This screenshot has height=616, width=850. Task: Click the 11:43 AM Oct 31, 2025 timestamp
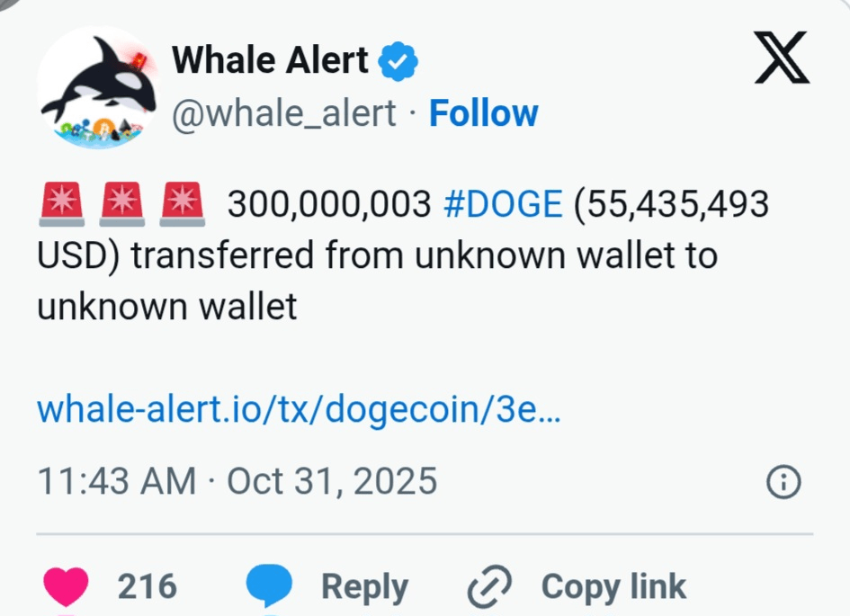(237, 481)
